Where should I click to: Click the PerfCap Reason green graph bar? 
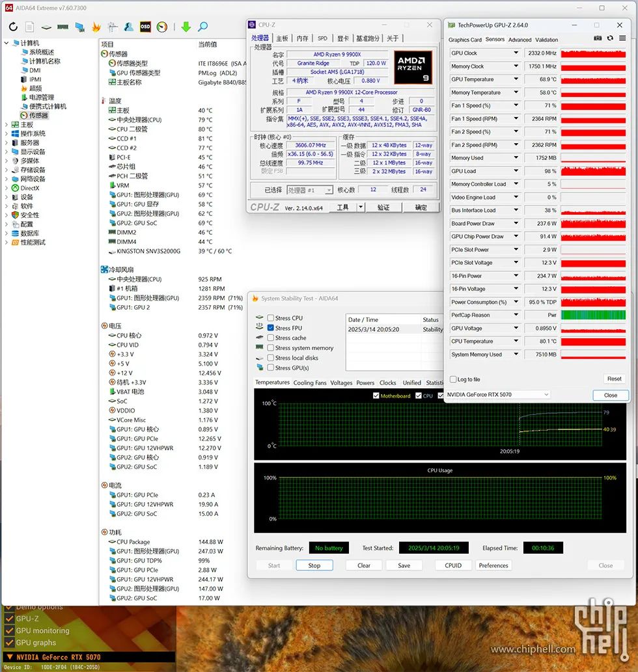point(594,315)
